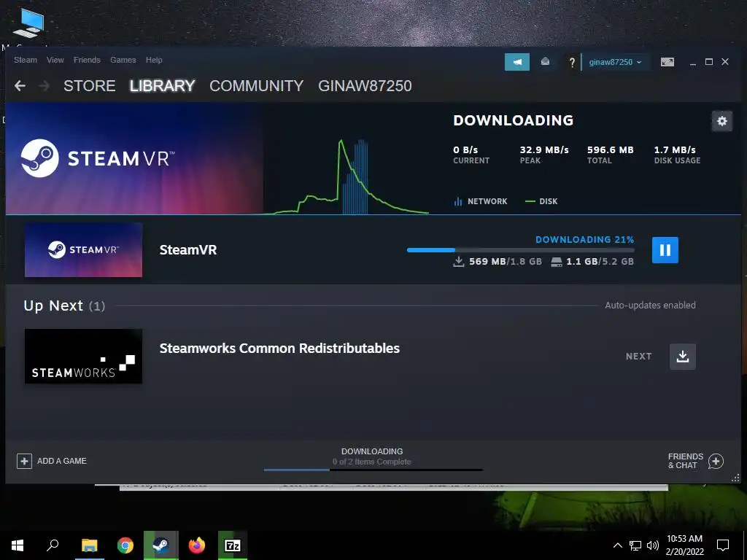Open the Windows Start menu
747x560 pixels.
coord(18,545)
